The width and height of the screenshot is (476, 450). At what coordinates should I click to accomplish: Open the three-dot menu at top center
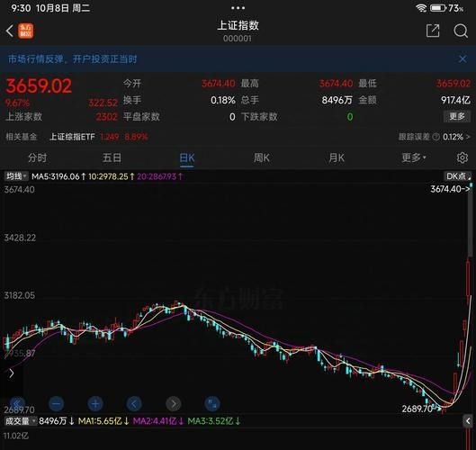tap(238, 8)
